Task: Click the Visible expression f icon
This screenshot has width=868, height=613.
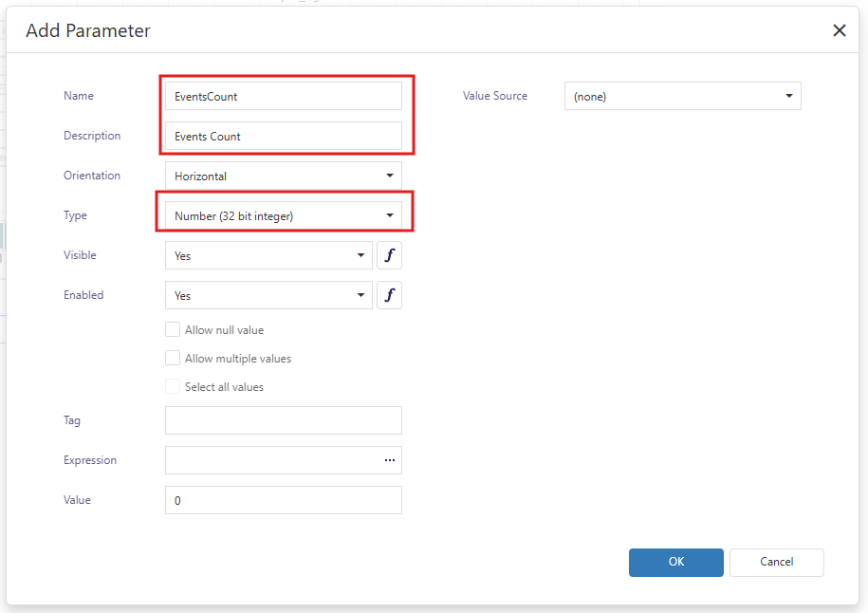Action: [389, 255]
